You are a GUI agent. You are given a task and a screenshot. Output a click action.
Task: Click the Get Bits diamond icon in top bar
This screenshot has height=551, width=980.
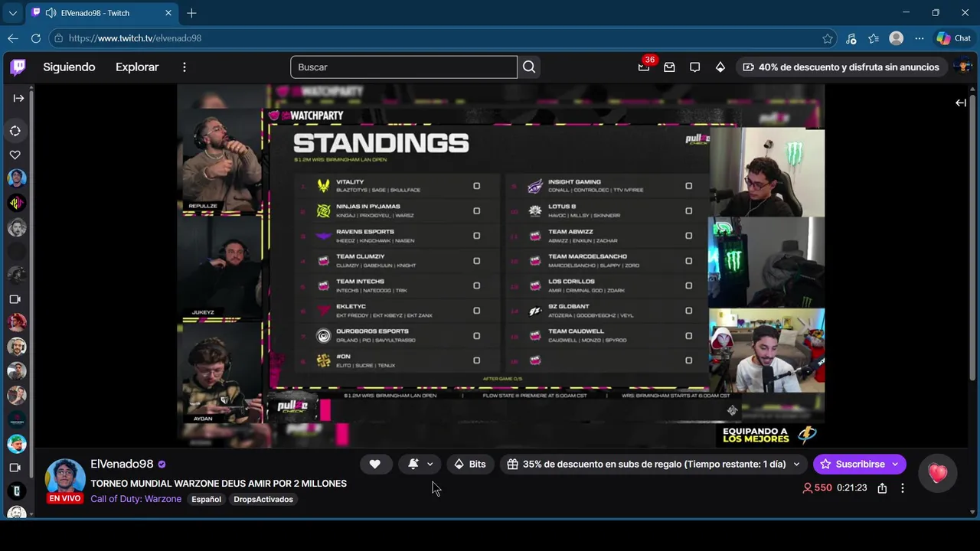coord(720,67)
